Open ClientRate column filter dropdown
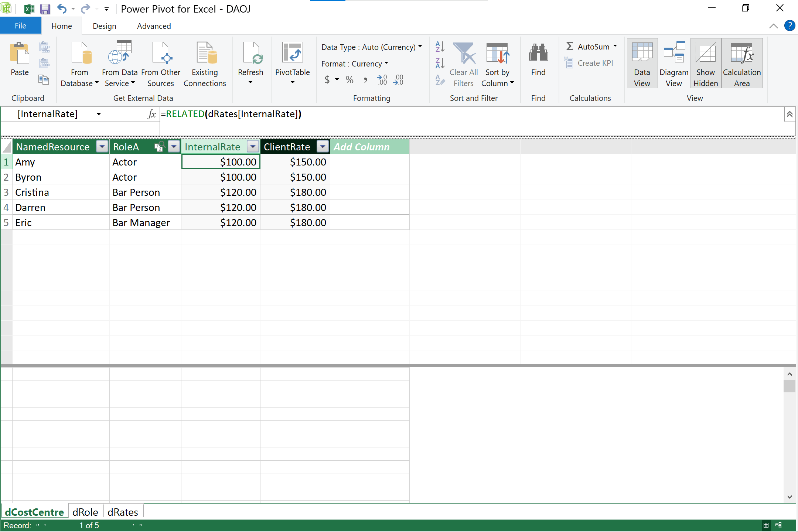The image size is (798, 532). tap(323, 147)
